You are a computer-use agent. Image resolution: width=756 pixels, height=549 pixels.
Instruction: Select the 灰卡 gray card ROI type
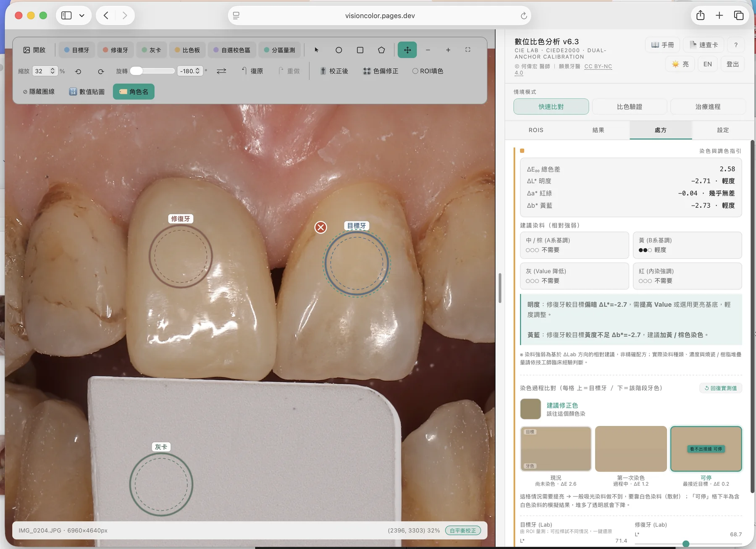(x=151, y=50)
